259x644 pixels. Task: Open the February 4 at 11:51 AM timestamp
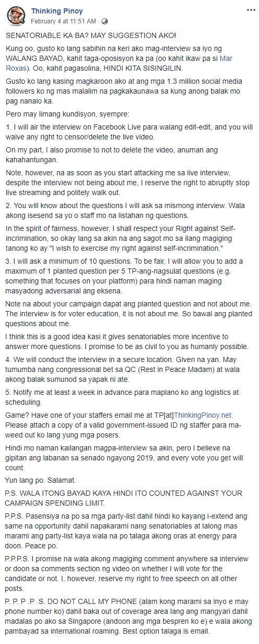click(64, 21)
